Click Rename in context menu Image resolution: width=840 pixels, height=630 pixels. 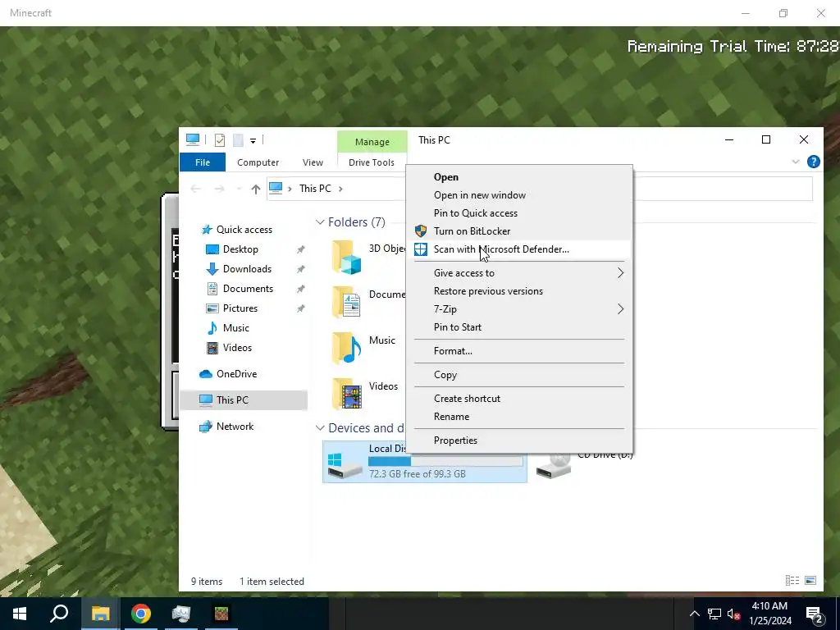point(451,417)
